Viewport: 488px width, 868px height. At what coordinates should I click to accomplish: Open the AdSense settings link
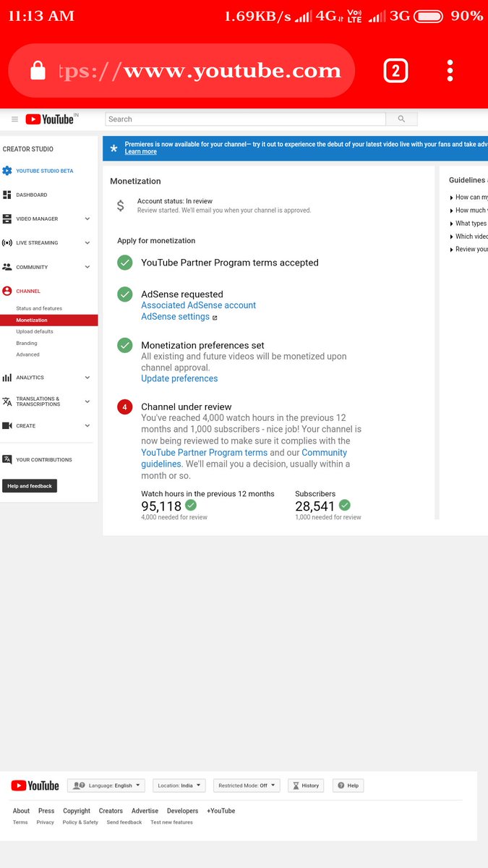tap(175, 317)
